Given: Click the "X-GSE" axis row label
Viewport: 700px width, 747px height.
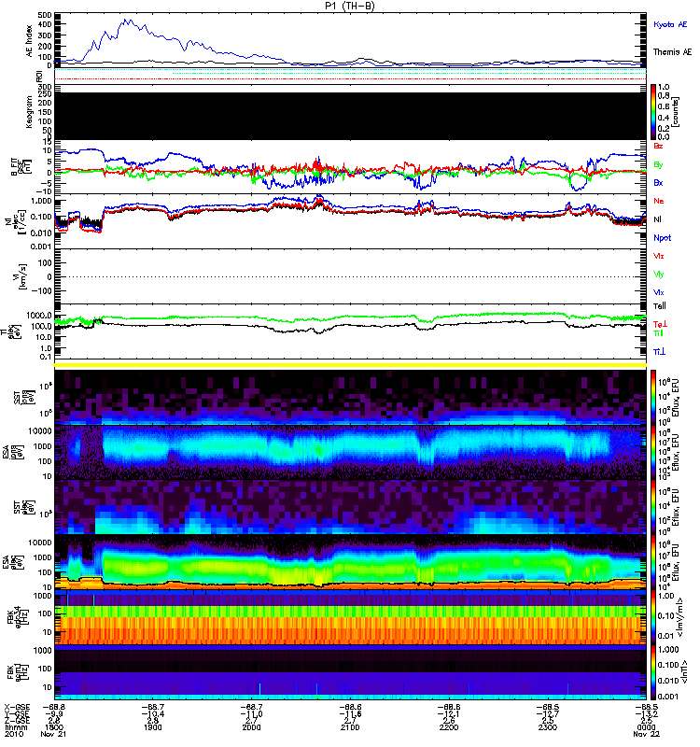Looking at the screenshot, I should coord(16,708).
